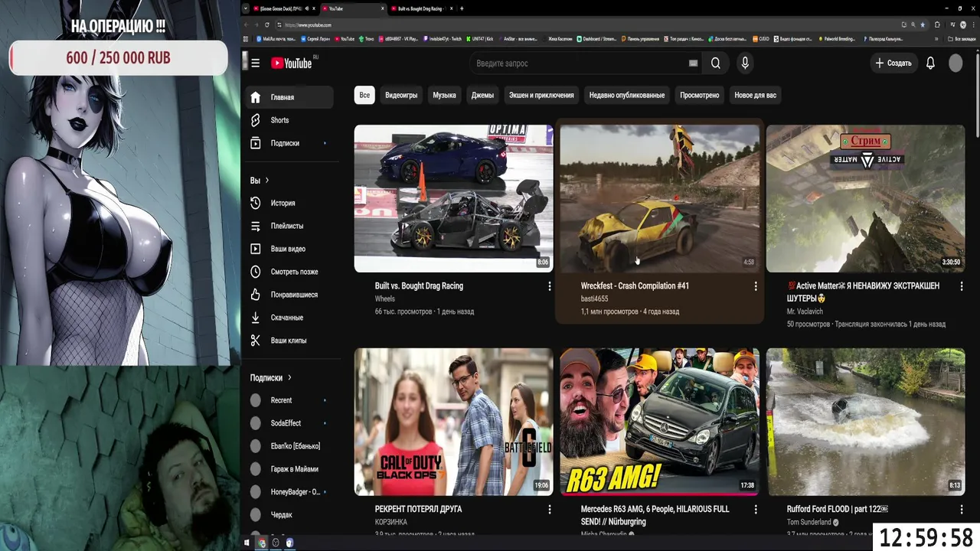Open options for Rufford Ford FLOOD video
Viewport: 980px width, 551px height.
point(962,510)
